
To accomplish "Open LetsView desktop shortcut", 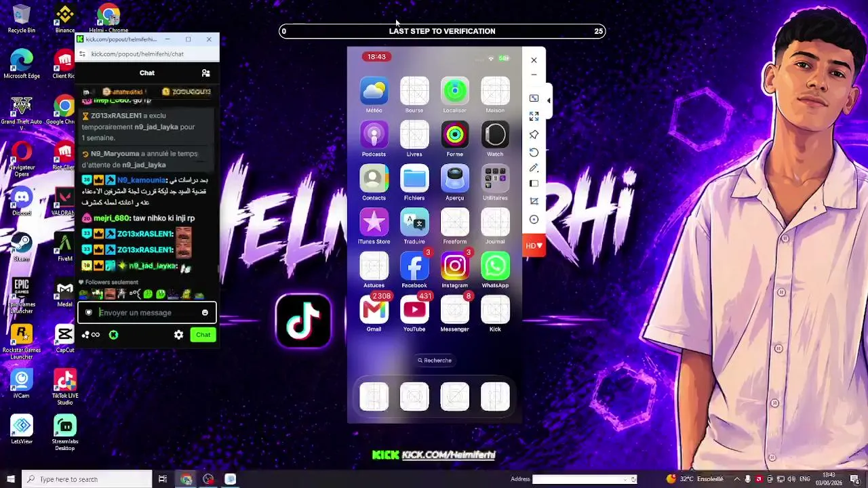I will 22,430.
